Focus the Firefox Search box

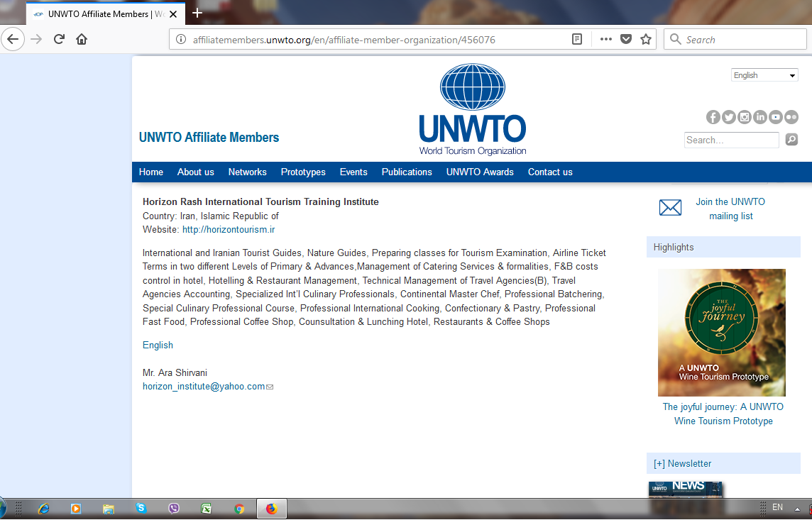[x=735, y=39]
